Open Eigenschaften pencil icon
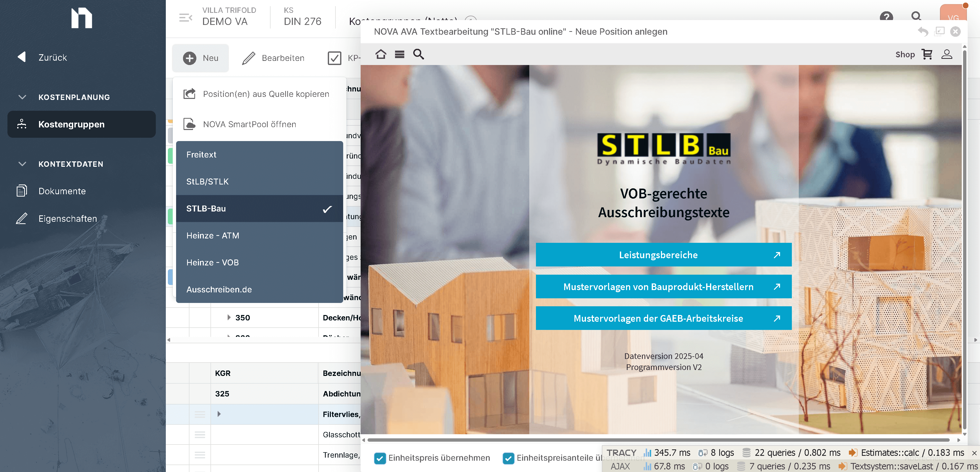This screenshot has width=980, height=472. coord(22,218)
